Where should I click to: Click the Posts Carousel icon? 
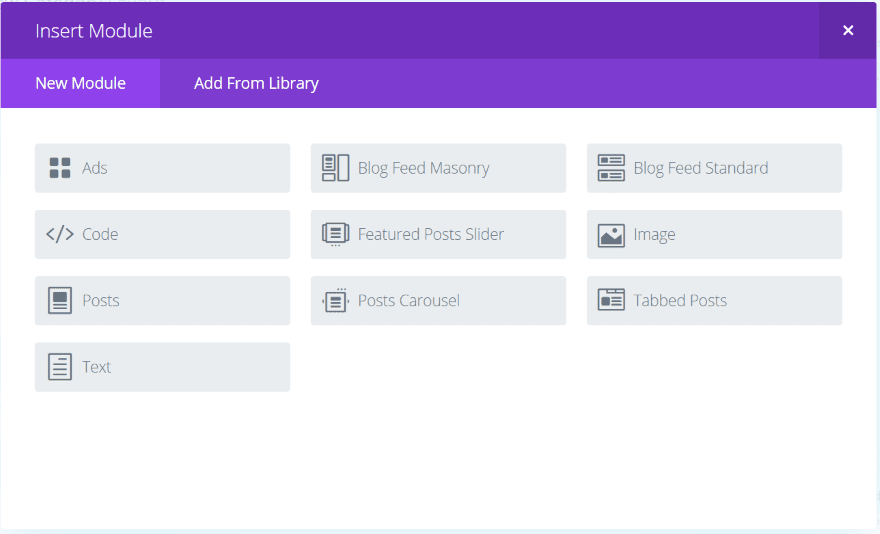coord(335,300)
